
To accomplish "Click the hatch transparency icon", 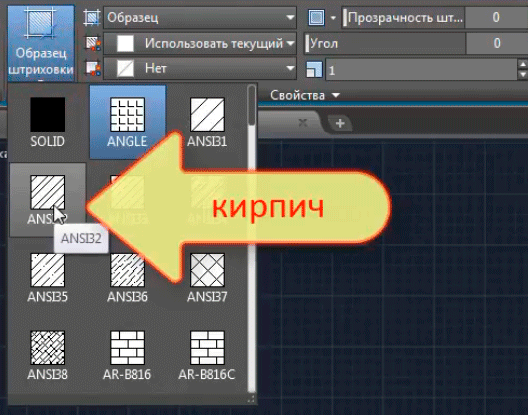I will 317,17.
